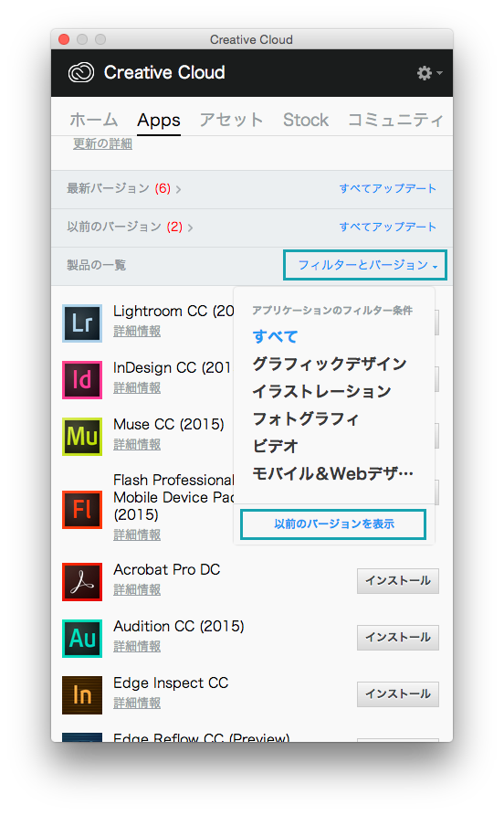
Task: Open 詳細情報 link under Audition CC
Action: tap(137, 646)
